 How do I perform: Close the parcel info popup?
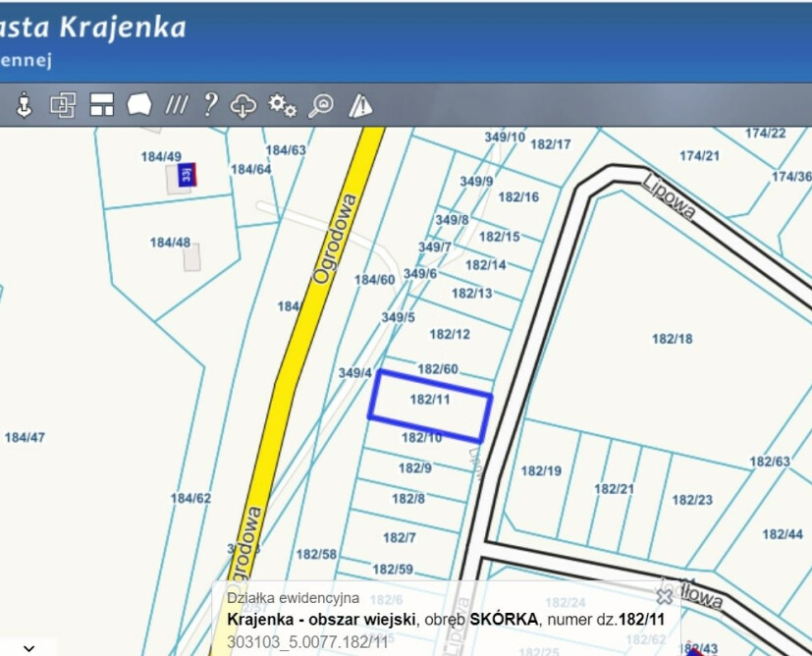(x=665, y=596)
